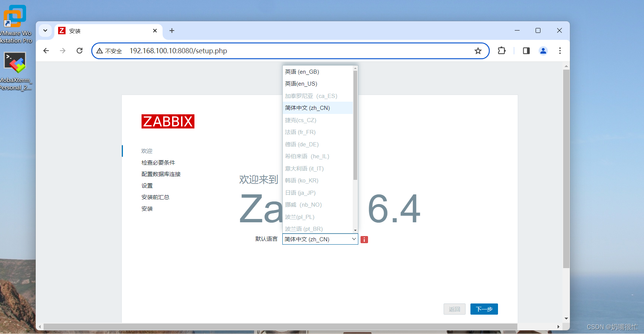Select 简体中文 (zh_CN) in the dropdown list
The image size is (644, 334).
pyautogui.click(x=318, y=108)
